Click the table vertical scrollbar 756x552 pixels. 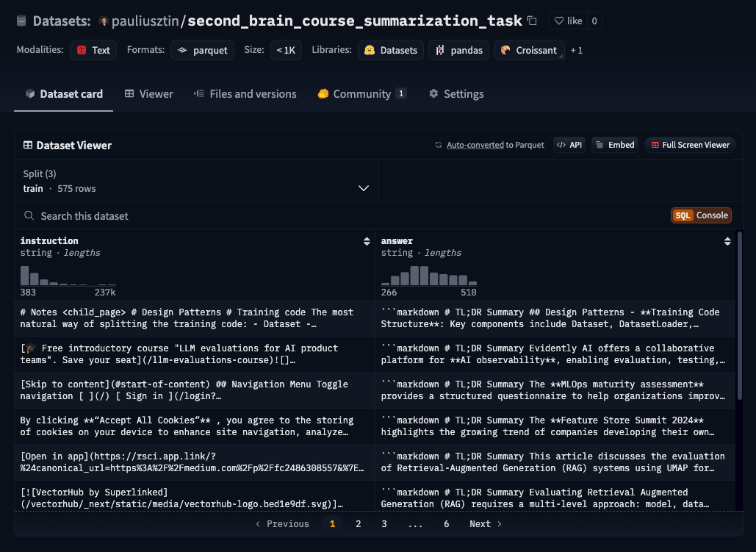coord(740,314)
